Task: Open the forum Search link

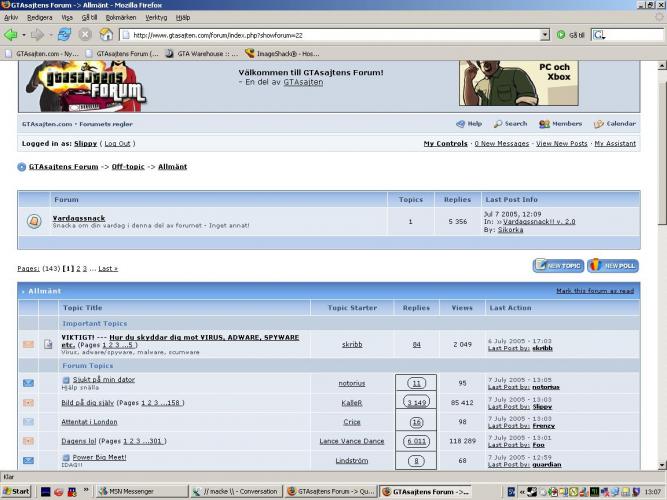Action: click(x=510, y=124)
